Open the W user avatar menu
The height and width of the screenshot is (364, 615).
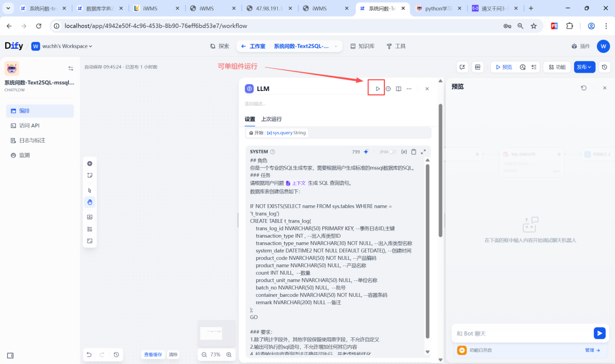click(603, 46)
